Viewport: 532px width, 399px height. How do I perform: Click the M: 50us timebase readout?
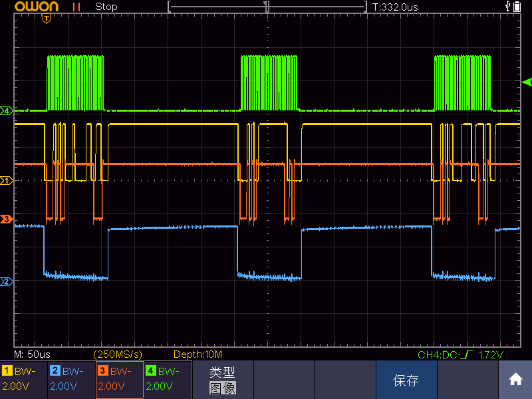pyautogui.click(x=32, y=354)
